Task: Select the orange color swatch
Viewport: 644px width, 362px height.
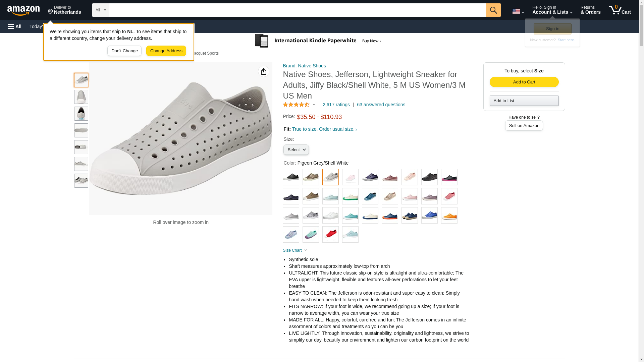Action: pos(449,216)
